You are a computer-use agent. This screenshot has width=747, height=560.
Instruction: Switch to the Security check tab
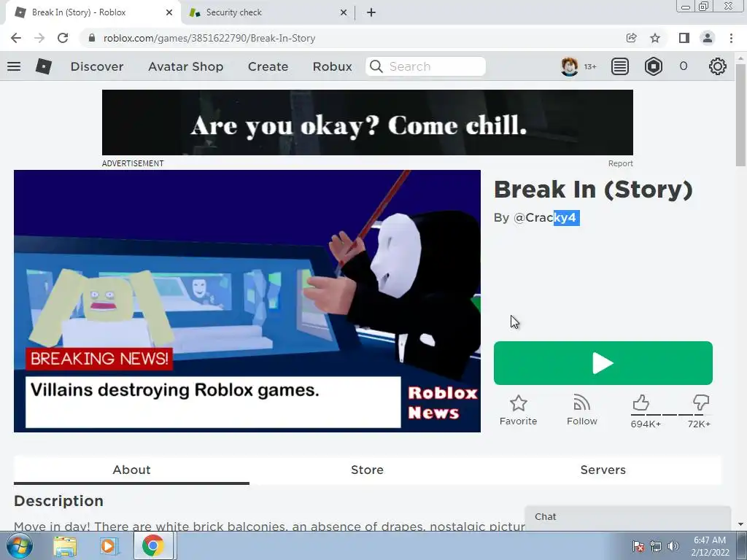click(267, 12)
